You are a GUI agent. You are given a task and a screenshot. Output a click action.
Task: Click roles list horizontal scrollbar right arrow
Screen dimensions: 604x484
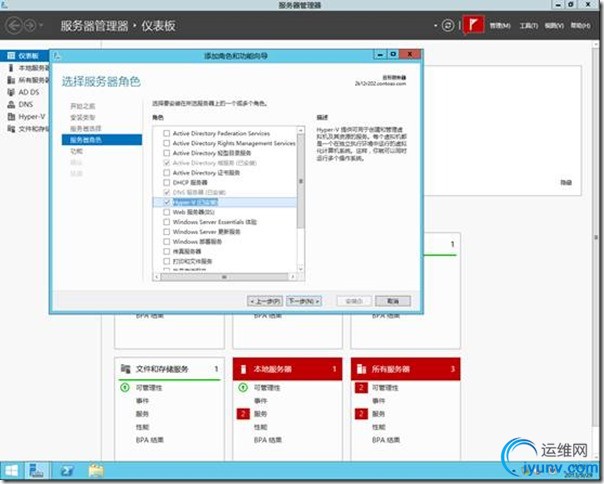click(x=293, y=277)
